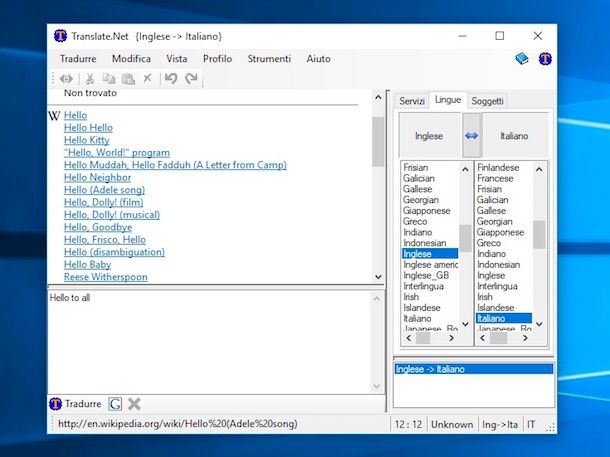Open the Tradurre menu
610x457 pixels.
(78, 59)
